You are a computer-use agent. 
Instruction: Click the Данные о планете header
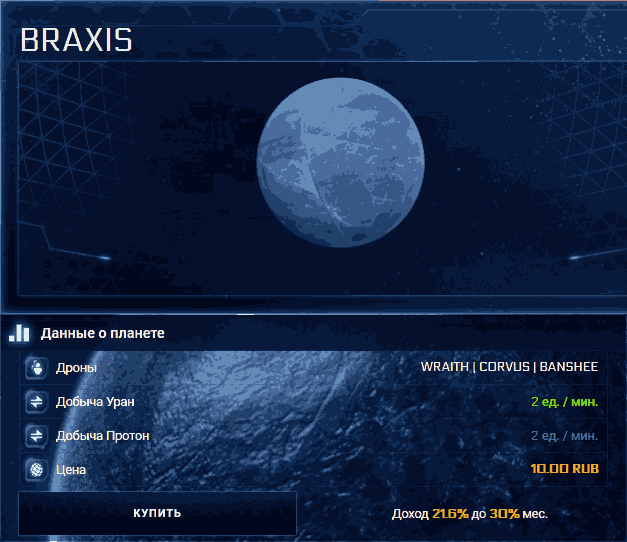103,333
